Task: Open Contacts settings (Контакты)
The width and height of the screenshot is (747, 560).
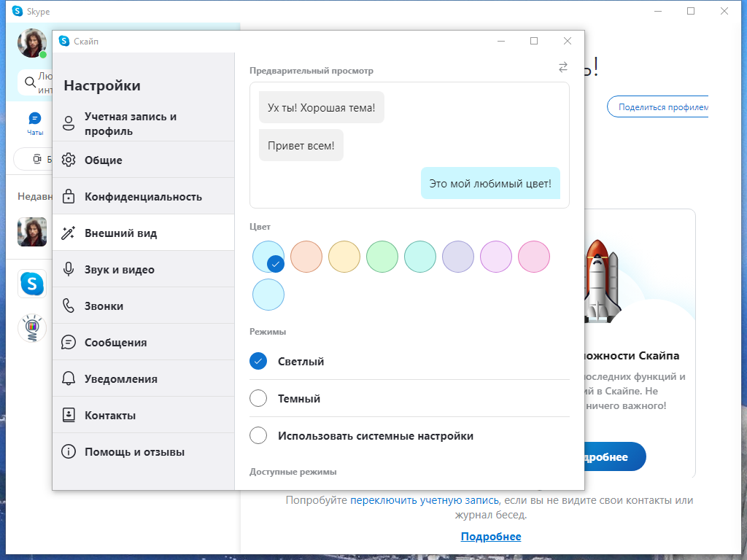Action: pyautogui.click(x=144, y=415)
